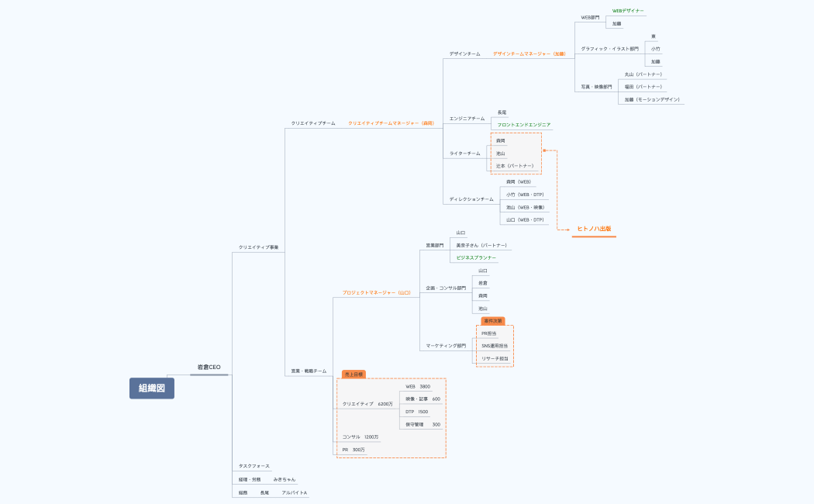The image size is (814, 504).
Task: Select the 写真・映像部門 node
Action: 596,87
